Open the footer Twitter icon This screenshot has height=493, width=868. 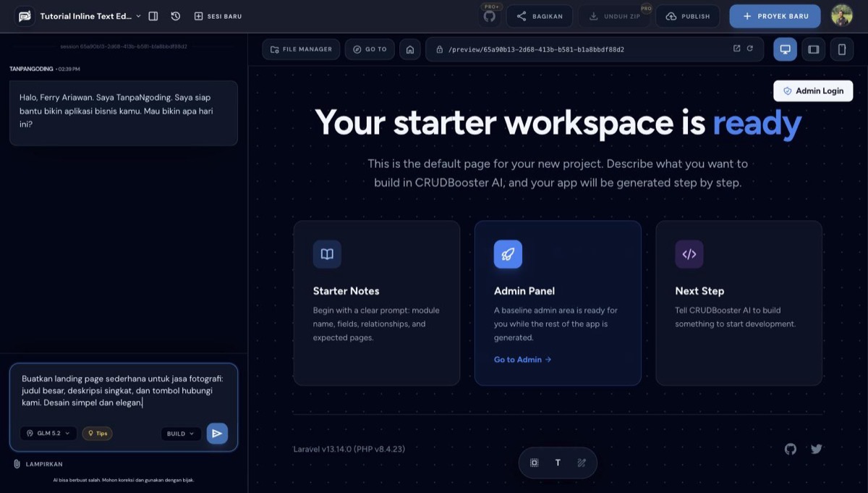pyautogui.click(x=817, y=449)
